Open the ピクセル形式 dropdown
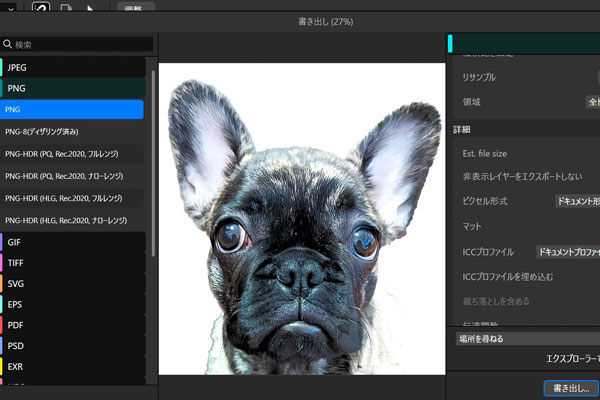Image resolution: width=600 pixels, height=400 pixels. pyautogui.click(x=577, y=201)
